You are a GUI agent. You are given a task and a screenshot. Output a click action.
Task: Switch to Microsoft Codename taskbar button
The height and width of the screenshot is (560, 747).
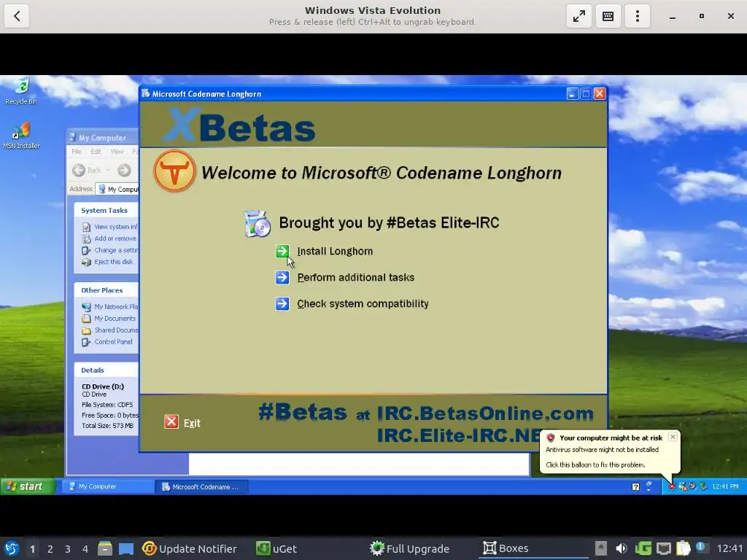[x=201, y=486]
